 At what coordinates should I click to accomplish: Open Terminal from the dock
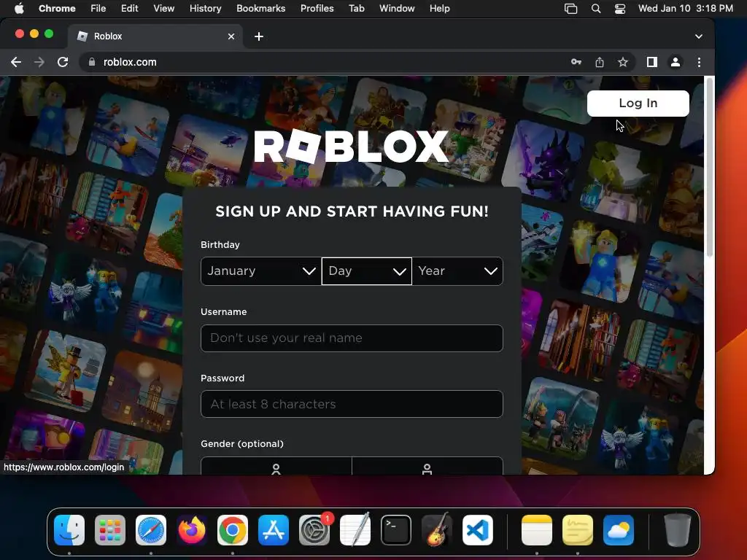coord(396,530)
